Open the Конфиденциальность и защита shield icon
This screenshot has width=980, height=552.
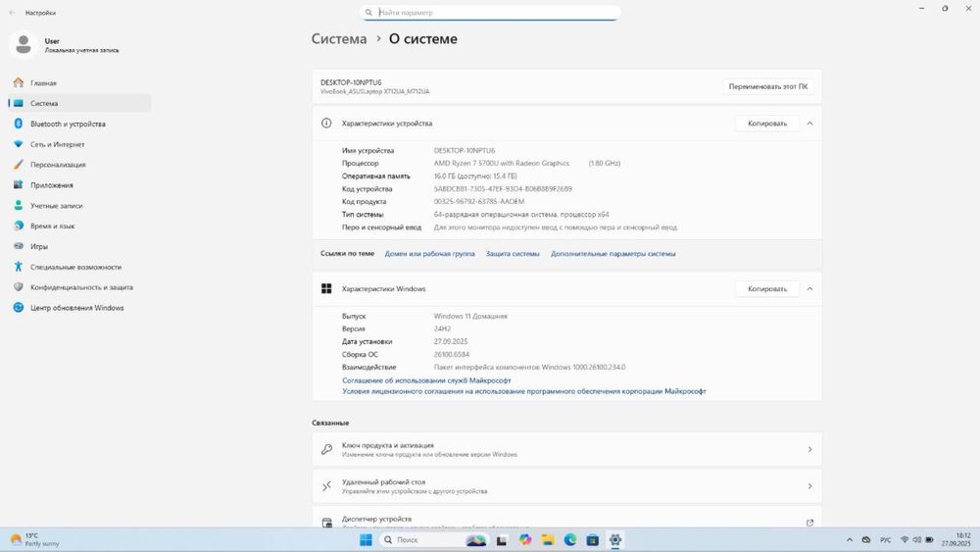[18, 287]
